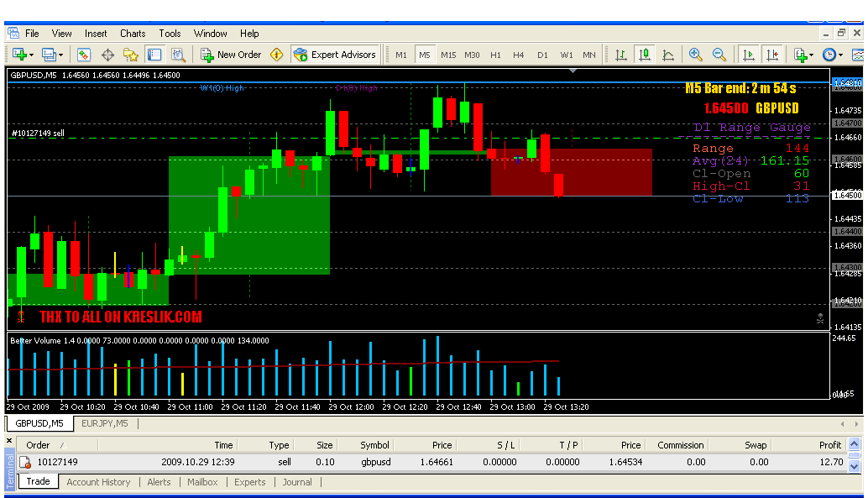Open the Templates icon at toolbar edge

[857, 55]
